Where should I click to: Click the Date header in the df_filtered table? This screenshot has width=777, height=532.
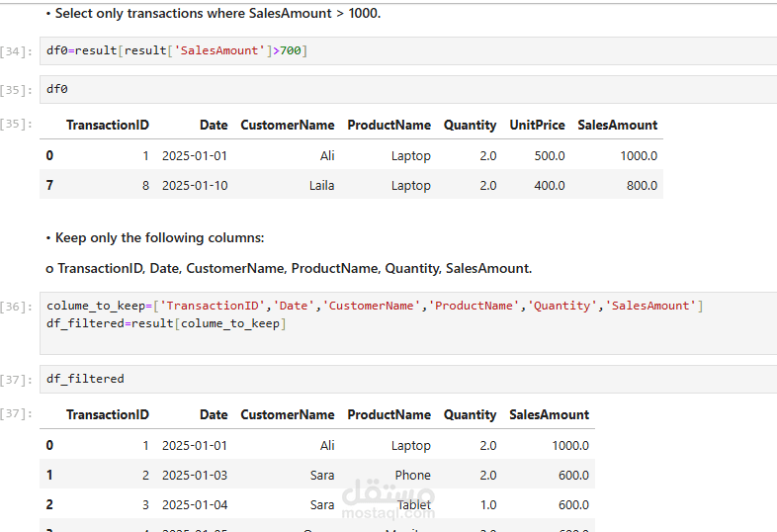pos(214,414)
